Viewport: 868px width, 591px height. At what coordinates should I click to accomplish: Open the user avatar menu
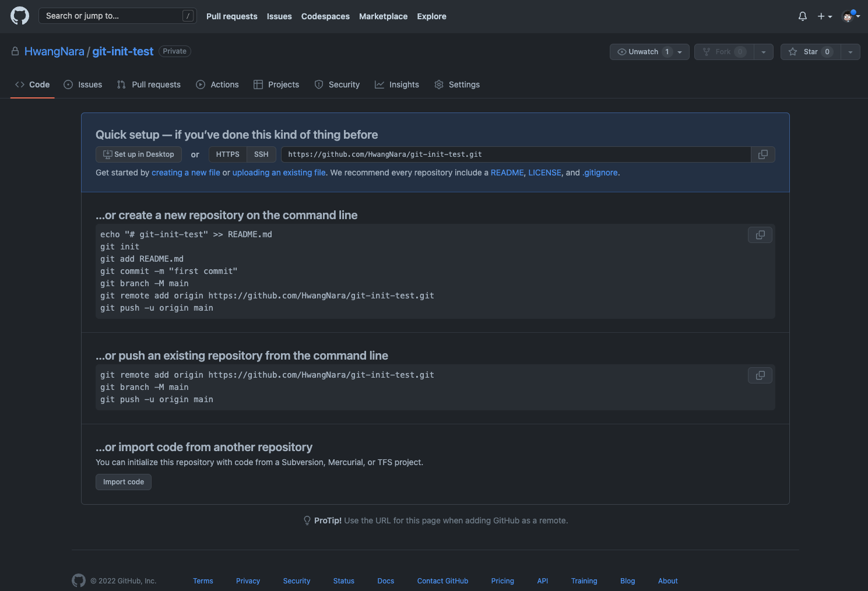point(851,16)
